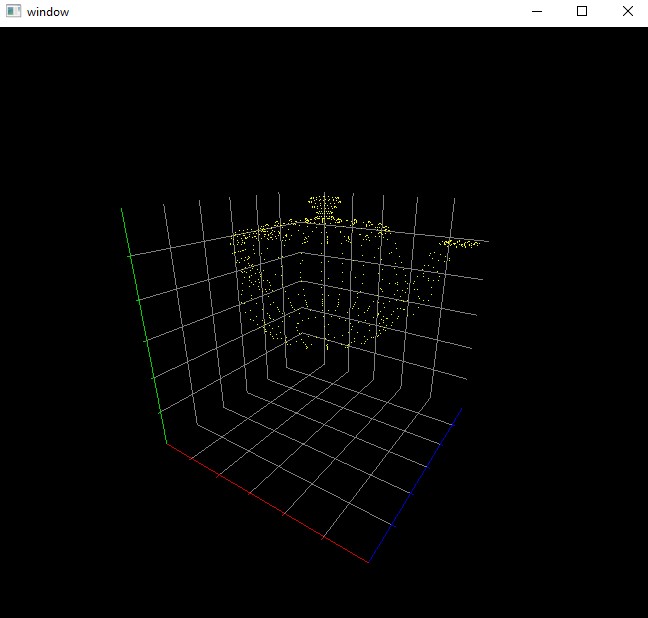Minimize the window
The height and width of the screenshot is (618, 648).
pyautogui.click(x=536, y=12)
